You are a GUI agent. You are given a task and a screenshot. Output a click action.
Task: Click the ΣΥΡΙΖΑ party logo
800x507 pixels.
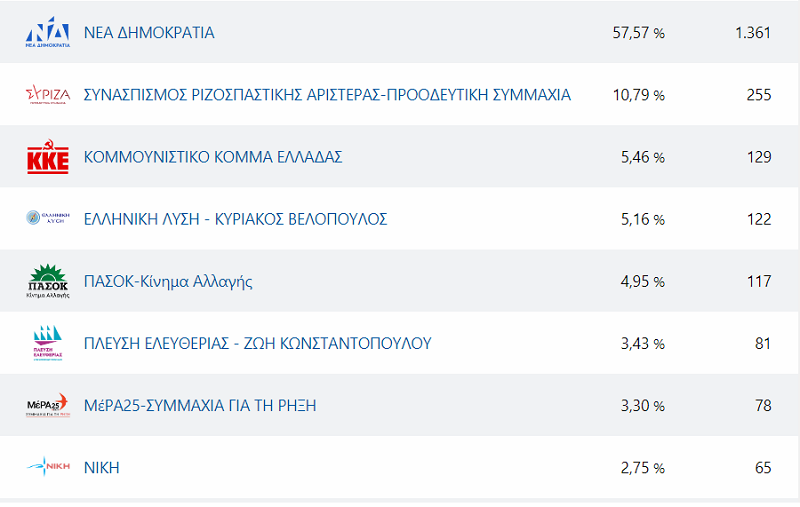[48, 95]
